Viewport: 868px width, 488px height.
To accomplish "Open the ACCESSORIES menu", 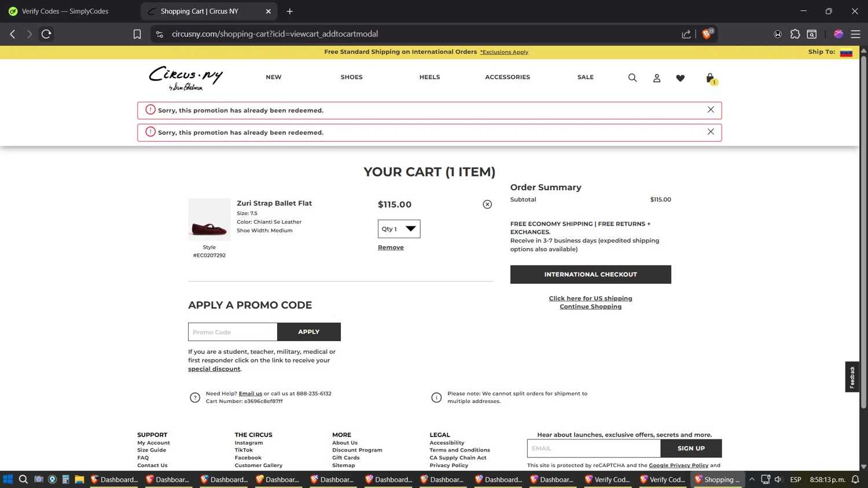I will pos(507,77).
